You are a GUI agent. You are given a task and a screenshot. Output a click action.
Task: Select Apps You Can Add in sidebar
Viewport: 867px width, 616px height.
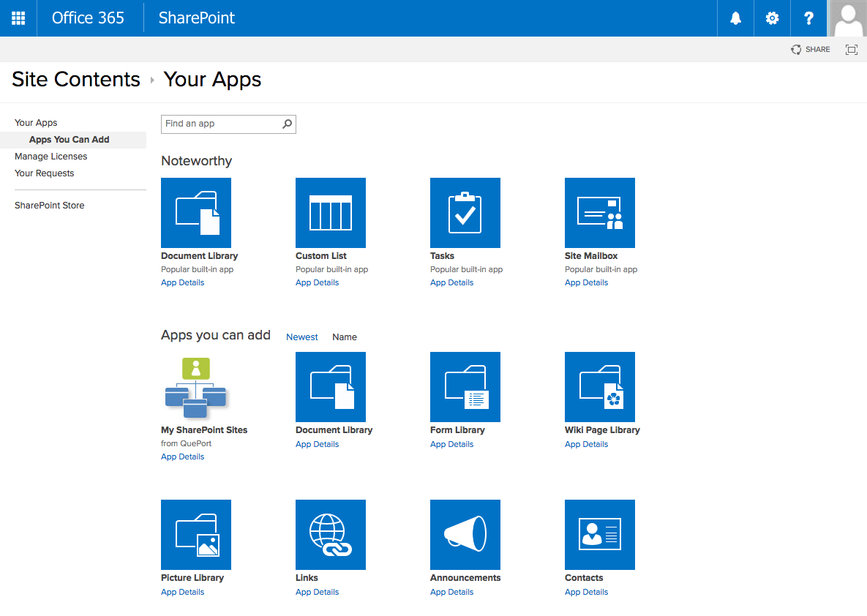coord(69,139)
